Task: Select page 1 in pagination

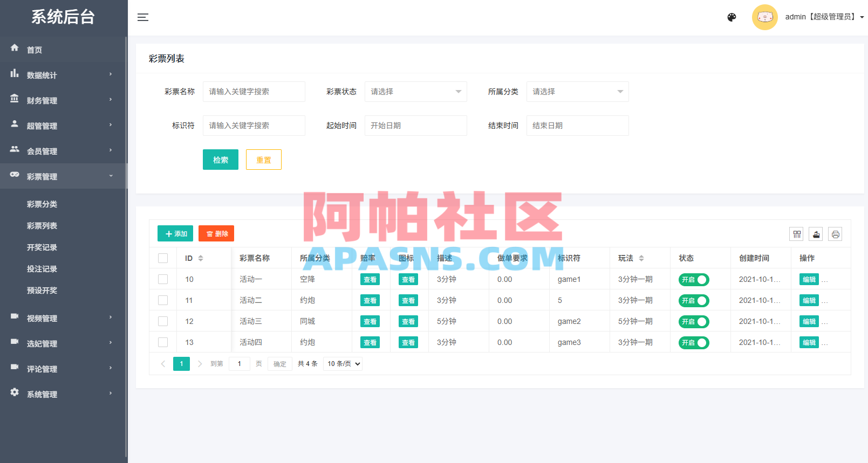Action: (x=181, y=364)
